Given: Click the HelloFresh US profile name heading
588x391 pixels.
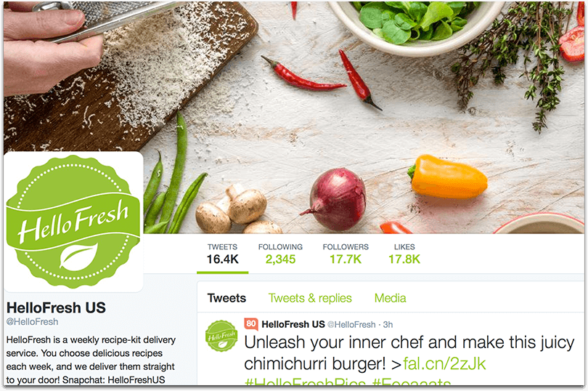Looking at the screenshot, I should coord(56,307).
